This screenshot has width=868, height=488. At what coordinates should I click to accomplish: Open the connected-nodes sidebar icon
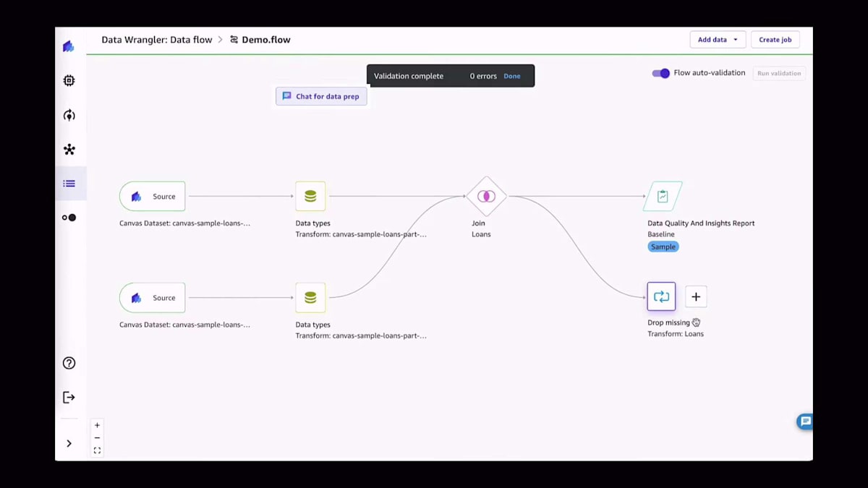point(69,150)
